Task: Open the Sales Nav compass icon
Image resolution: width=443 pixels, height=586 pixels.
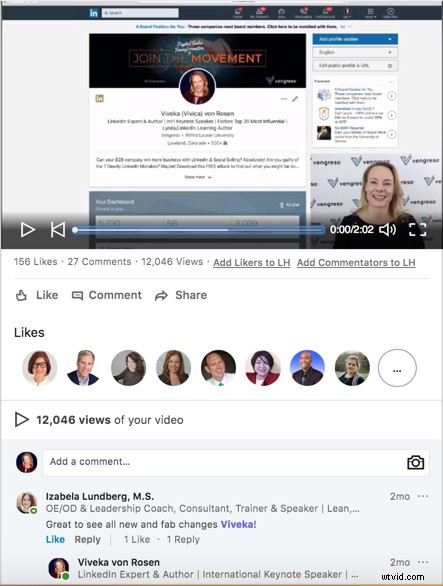Action: coord(390,13)
